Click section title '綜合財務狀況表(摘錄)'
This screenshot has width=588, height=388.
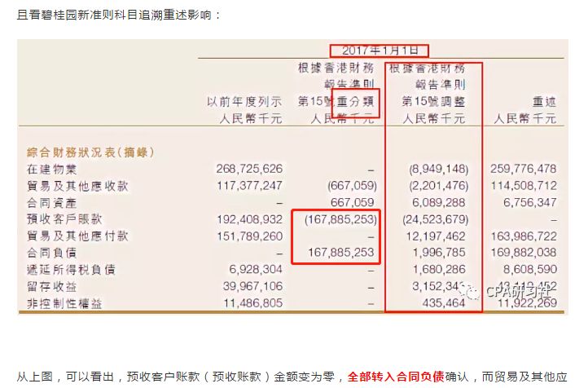[x=90, y=152]
